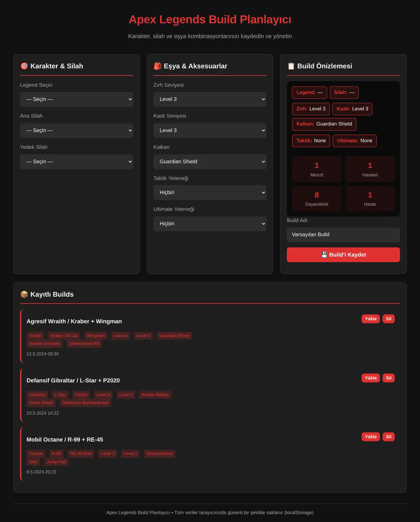Click the Hareket stat box
Screen dimensions: 420x522
(x=370, y=169)
